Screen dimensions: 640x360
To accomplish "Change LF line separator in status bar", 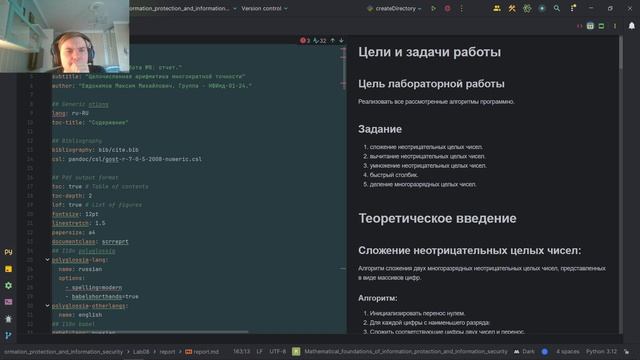I will (260, 351).
